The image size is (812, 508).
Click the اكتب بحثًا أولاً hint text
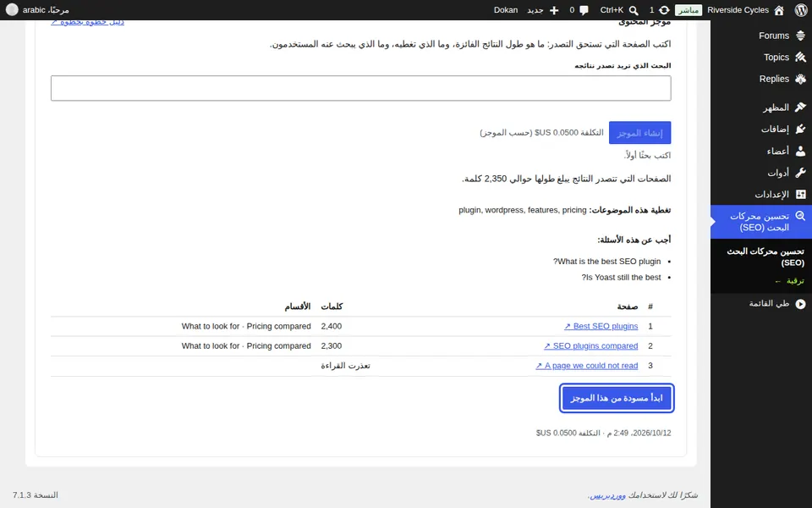(x=647, y=155)
